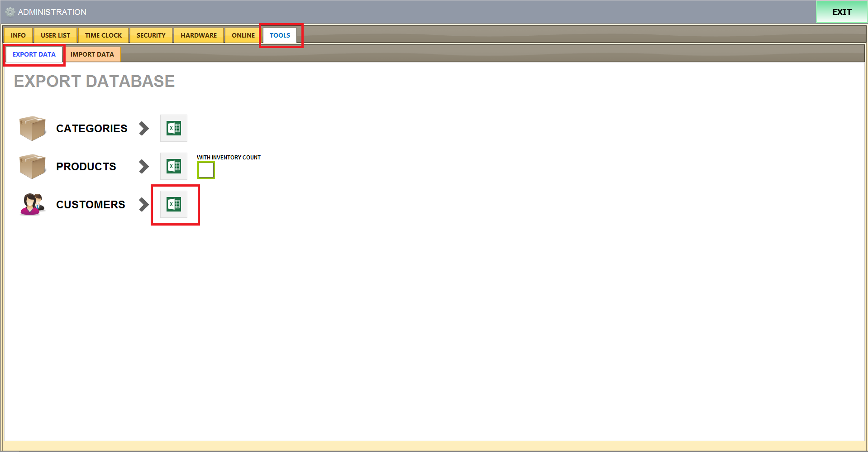
Task: Switch to the Security tab
Action: click(x=151, y=35)
